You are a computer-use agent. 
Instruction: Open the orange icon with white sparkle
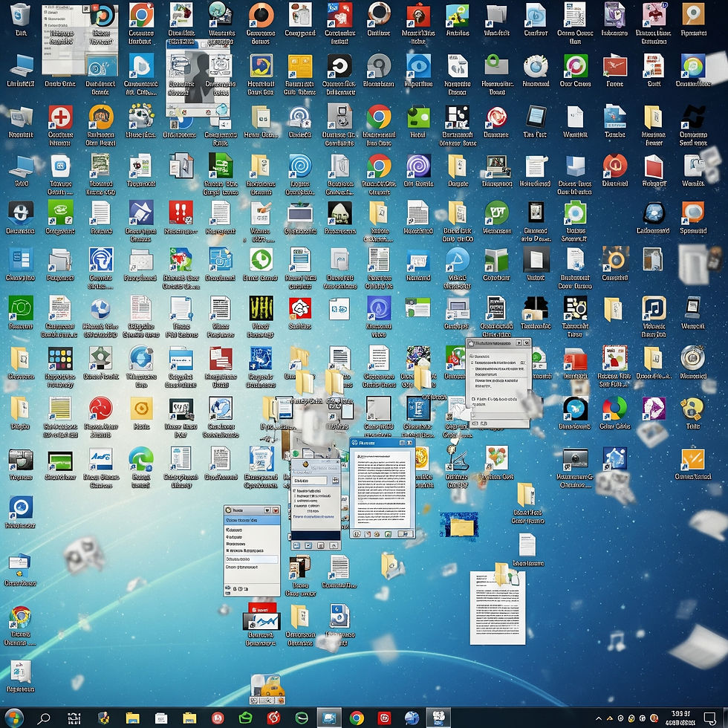coord(692,459)
